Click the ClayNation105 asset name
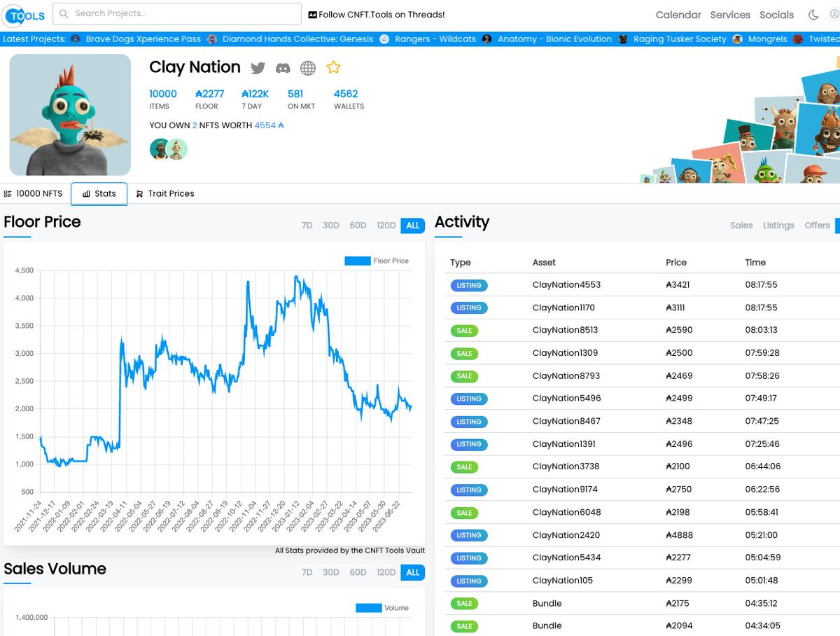 [x=562, y=581]
